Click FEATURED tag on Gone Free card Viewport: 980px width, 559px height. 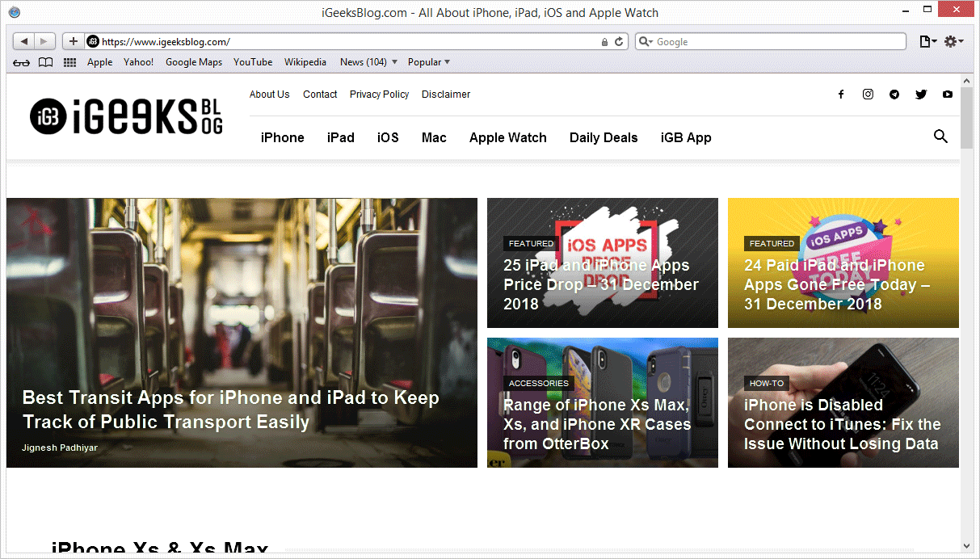pos(772,243)
